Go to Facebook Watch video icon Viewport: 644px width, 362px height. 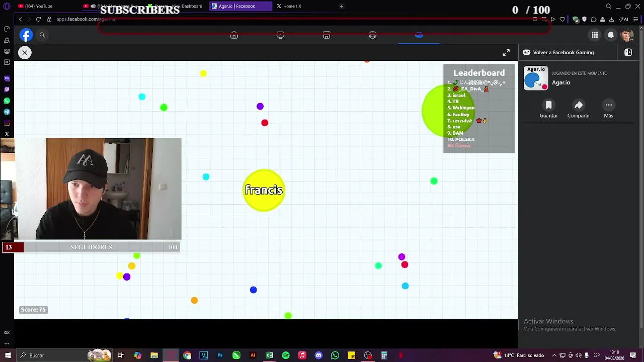pyautogui.click(x=280, y=35)
